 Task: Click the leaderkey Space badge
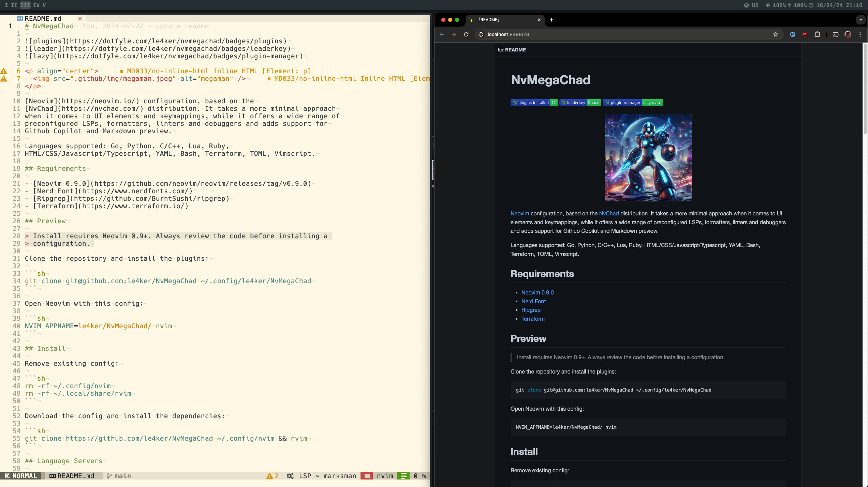click(x=580, y=103)
